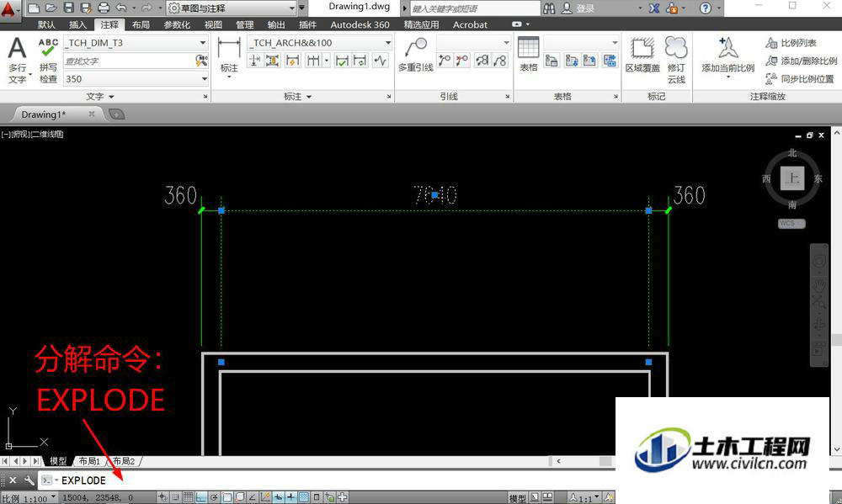Open the Autodesk Exchange X icon
The height and width of the screenshot is (504, 842).
pos(653,8)
